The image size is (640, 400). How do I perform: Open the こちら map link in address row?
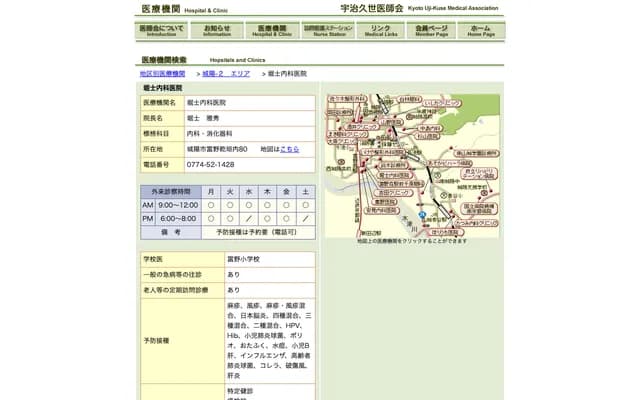pyautogui.click(x=289, y=149)
